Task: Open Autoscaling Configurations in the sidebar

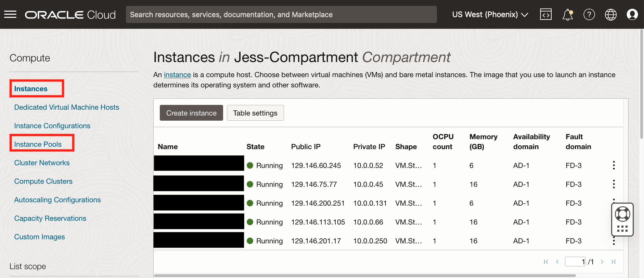Action: coord(57,200)
